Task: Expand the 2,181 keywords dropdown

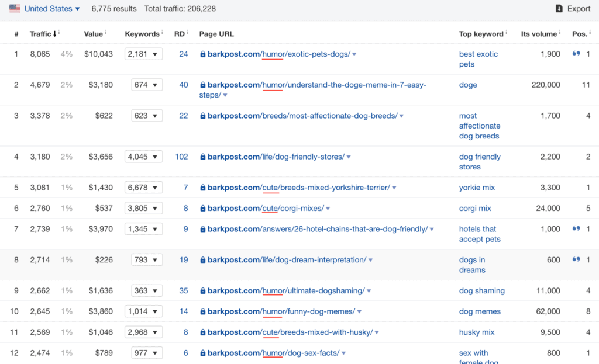Action: [143, 54]
